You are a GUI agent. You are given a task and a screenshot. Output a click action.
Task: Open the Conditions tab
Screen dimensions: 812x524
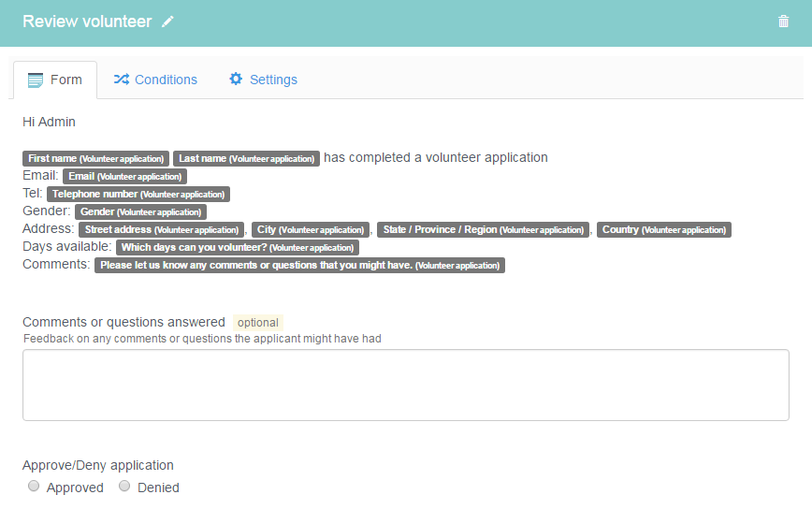(x=155, y=80)
